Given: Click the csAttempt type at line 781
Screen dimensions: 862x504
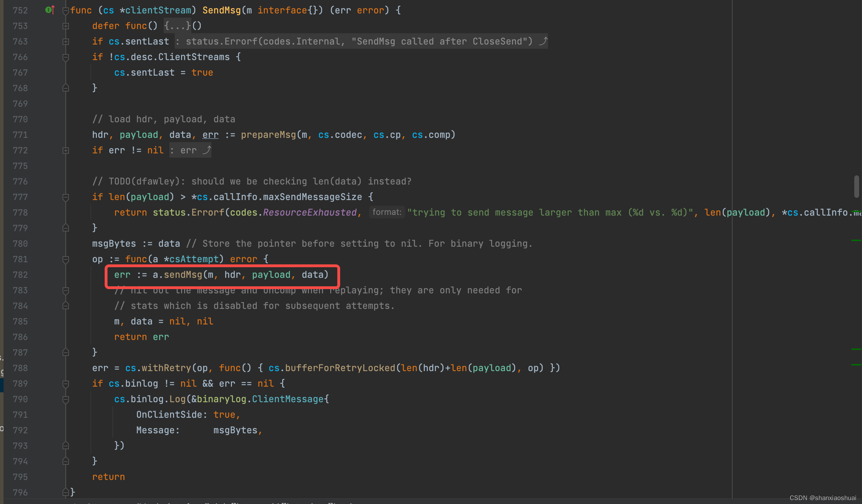Looking at the screenshot, I should click(x=194, y=259).
